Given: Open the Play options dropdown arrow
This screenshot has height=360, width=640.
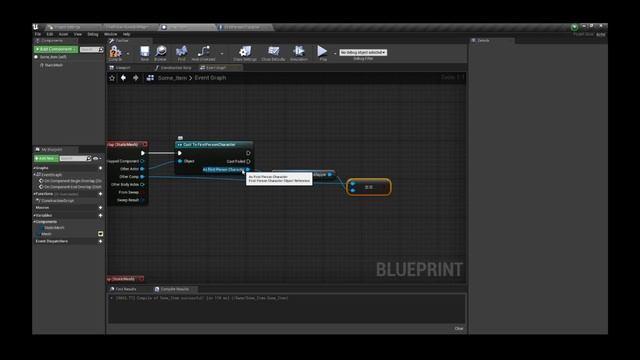Looking at the screenshot, I should click(335, 53).
